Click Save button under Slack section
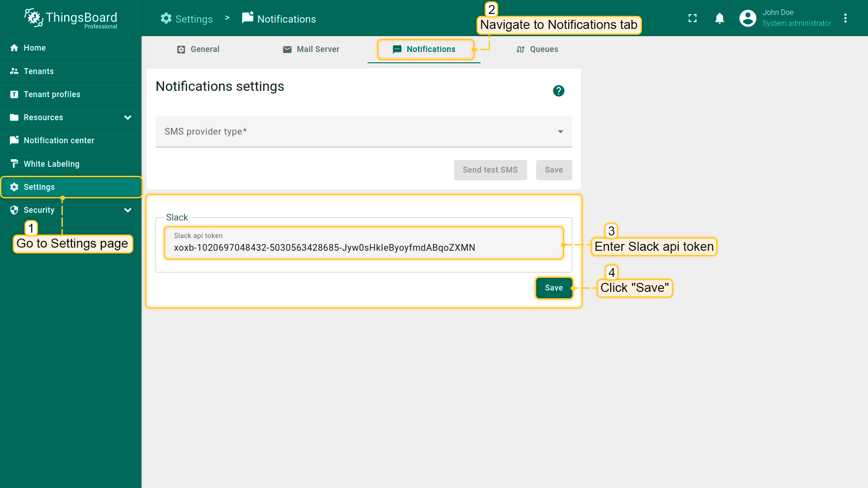The image size is (868, 488). pos(553,288)
